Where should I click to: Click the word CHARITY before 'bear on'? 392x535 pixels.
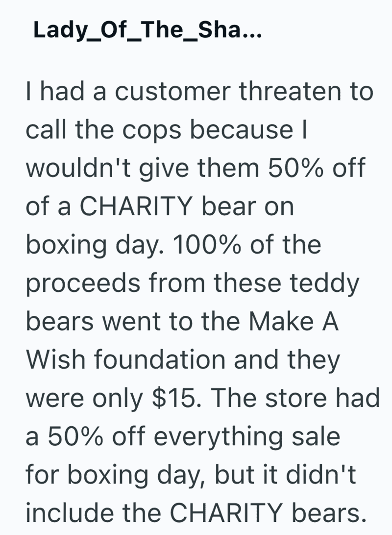(136, 206)
